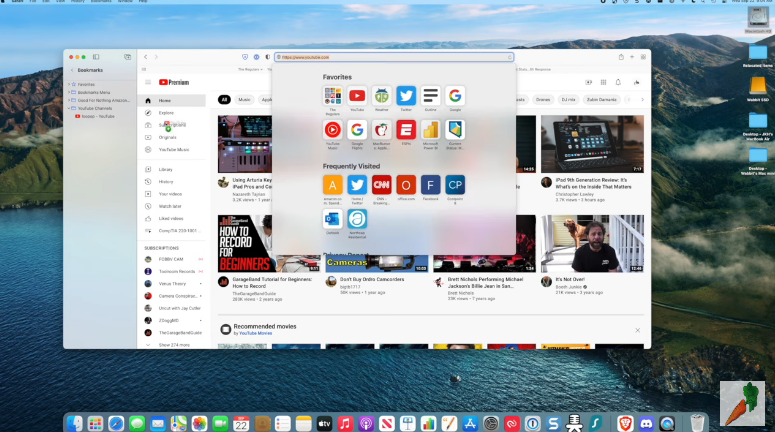Open CNN in Frequently Visited
This screenshot has height=432, width=775.
click(x=382, y=185)
